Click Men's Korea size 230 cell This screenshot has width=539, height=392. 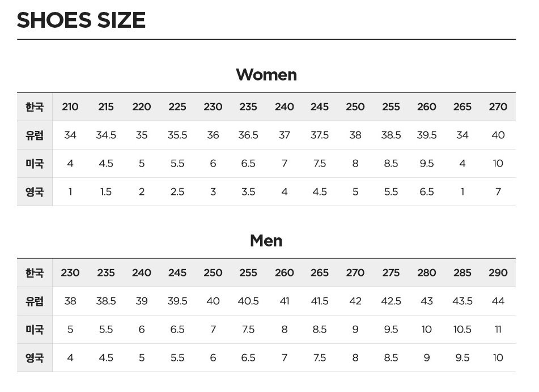pos(70,273)
